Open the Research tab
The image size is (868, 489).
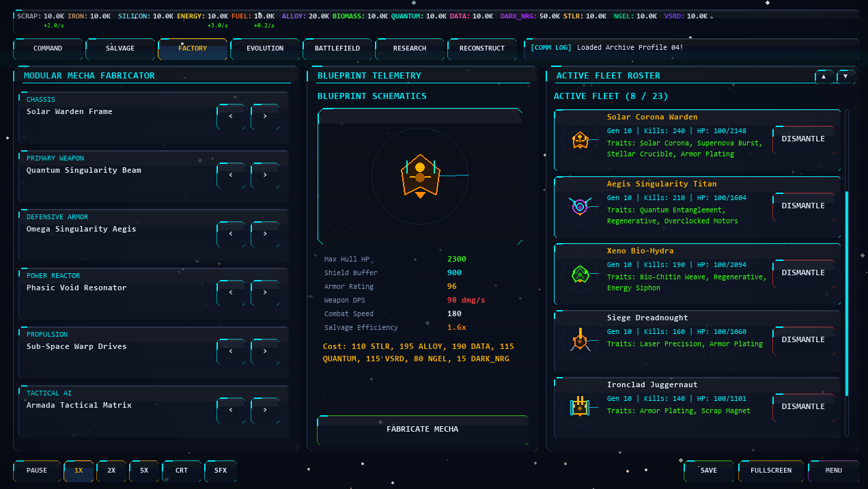pyautogui.click(x=410, y=48)
